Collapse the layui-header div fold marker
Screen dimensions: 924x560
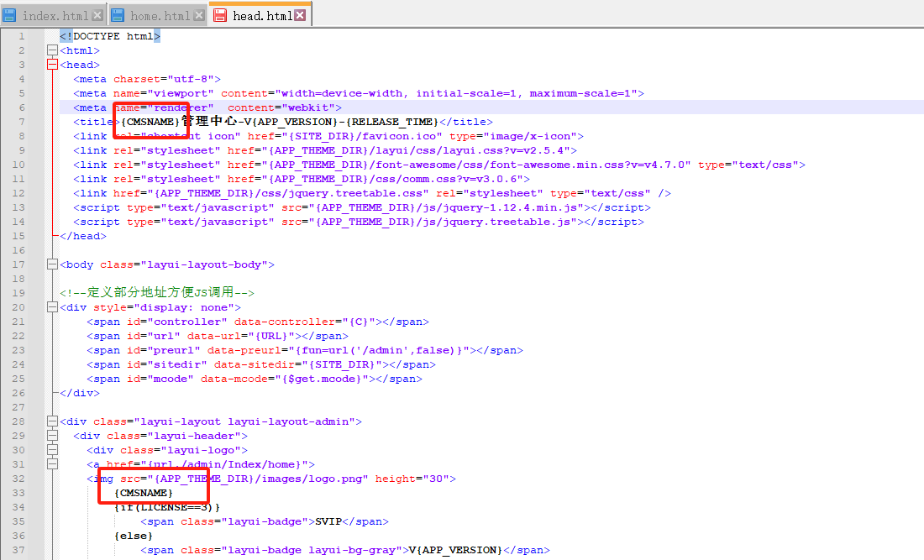(x=52, y=436)
